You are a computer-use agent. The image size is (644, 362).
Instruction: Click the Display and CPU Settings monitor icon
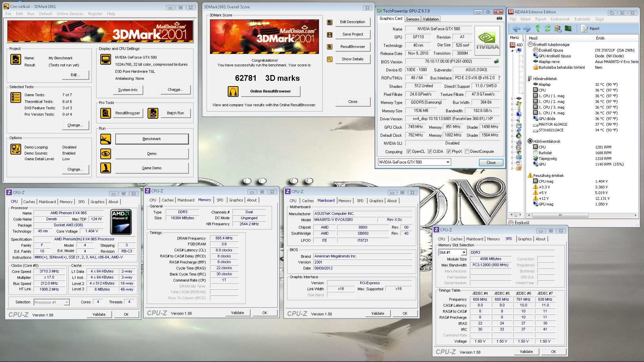click(106, 59)
